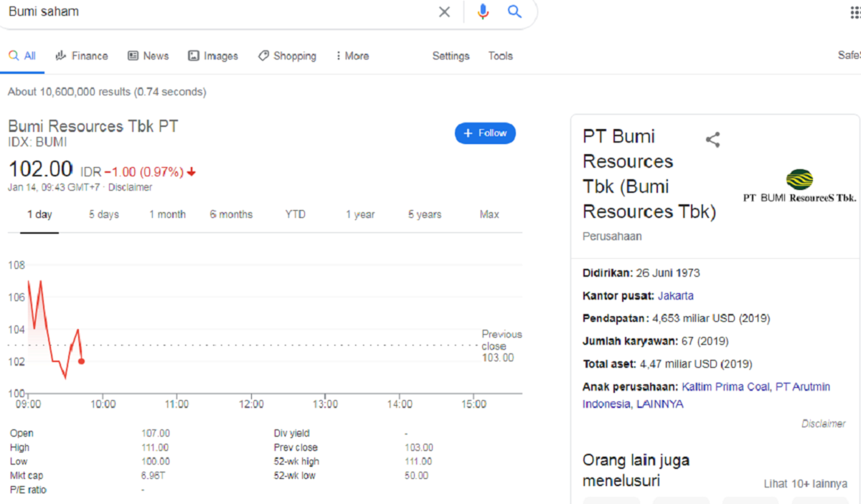Run search with the magnifier icon

[514, 11]
